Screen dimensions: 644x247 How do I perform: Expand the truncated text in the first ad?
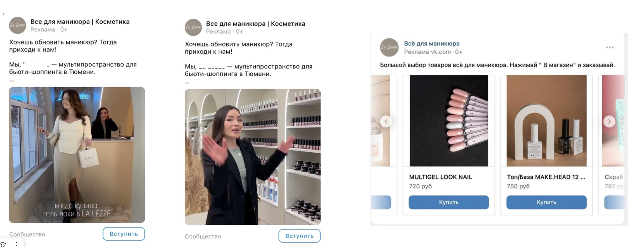tap(12, 81)
